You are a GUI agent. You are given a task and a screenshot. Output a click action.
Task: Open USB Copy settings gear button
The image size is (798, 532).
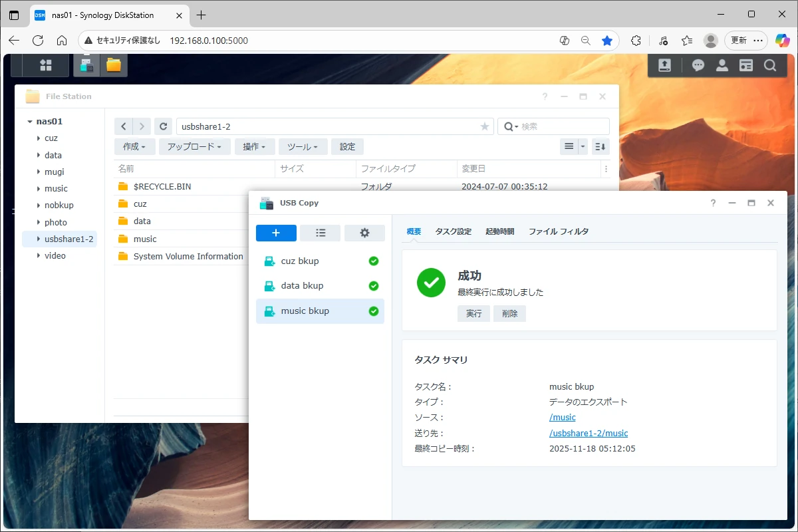pyautogui.click(x=364, y=233)
